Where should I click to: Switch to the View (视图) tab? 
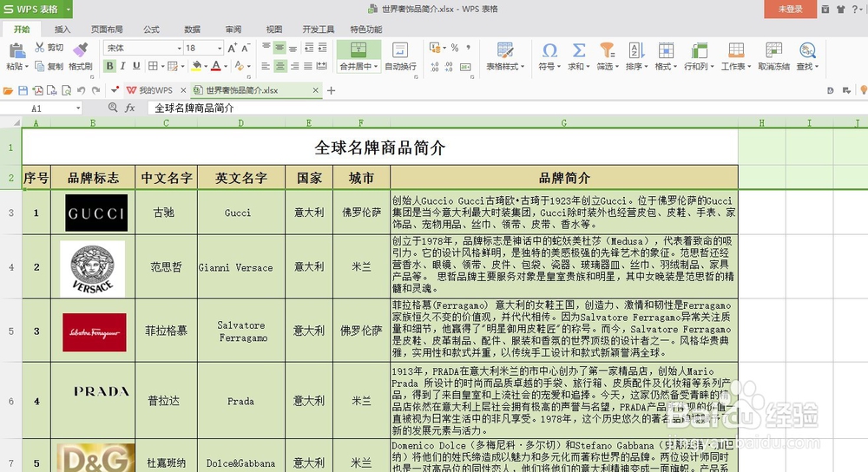coord(274,29)
